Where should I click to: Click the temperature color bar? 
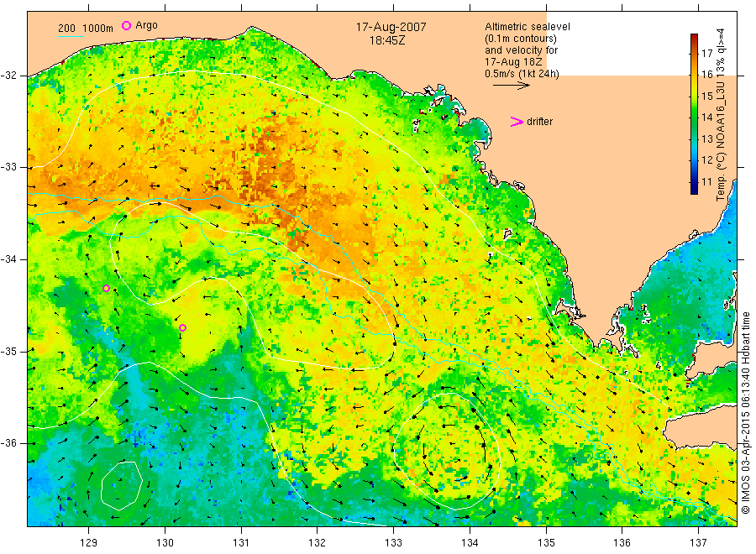(x=694, y=113)
